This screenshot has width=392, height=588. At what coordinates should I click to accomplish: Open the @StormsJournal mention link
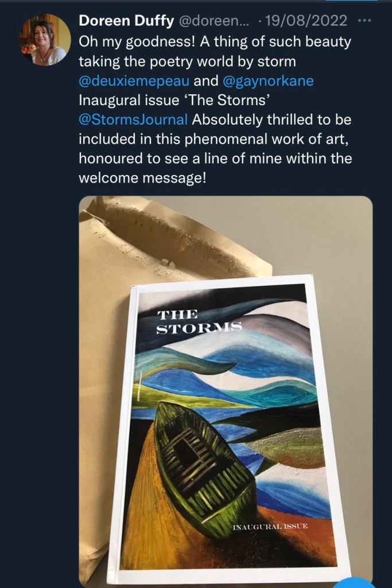(133, 119)
